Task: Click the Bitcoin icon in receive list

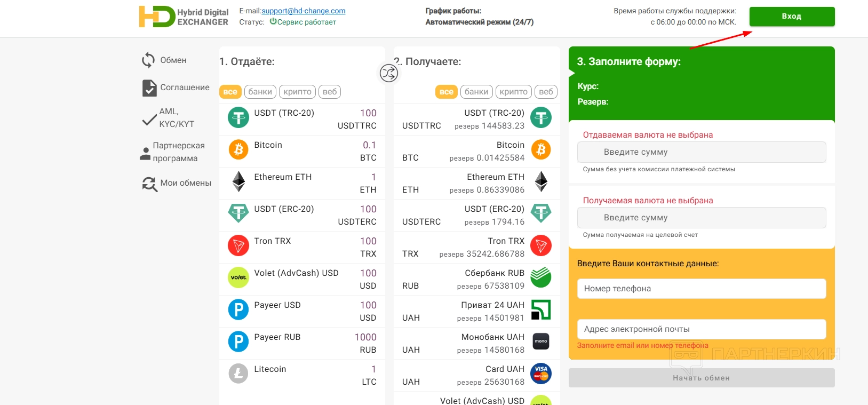Action: coord(541,149)
